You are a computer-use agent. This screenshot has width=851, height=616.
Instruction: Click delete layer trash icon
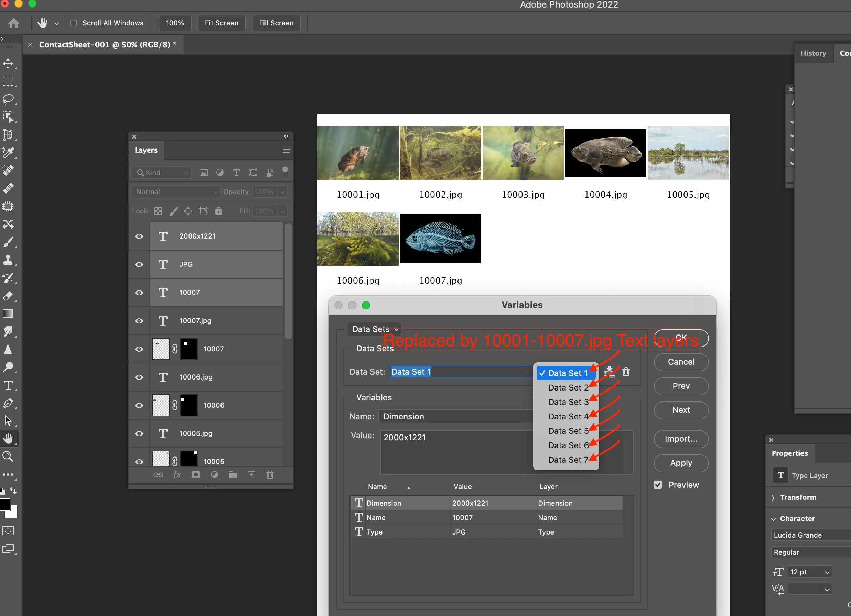click(270, 475)
